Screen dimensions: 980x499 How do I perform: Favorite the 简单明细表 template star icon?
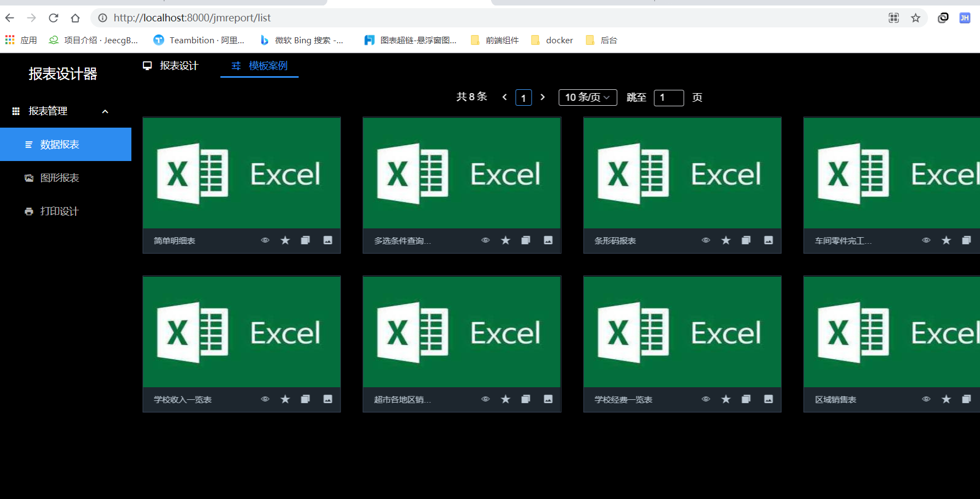[285, 240]
